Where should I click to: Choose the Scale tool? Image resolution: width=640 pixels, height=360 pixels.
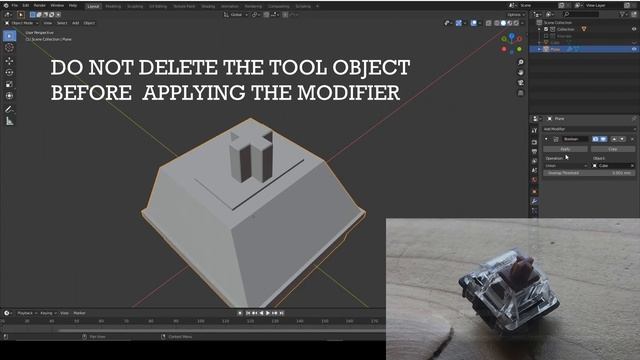9,84
